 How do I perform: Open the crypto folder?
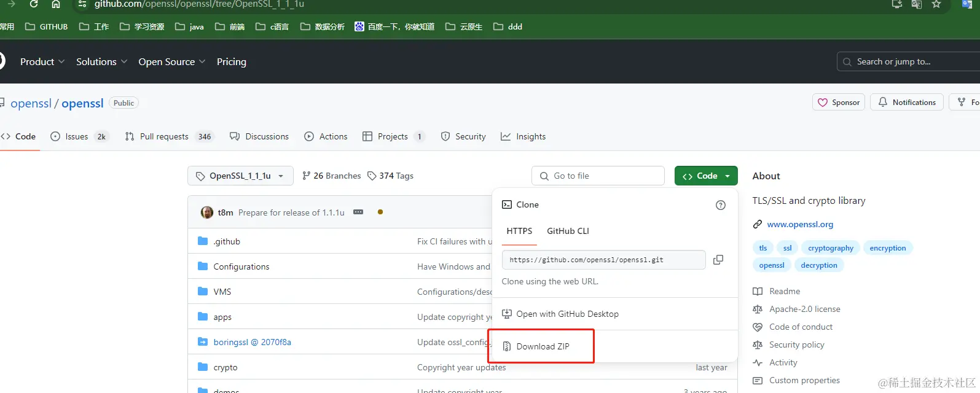225,367
